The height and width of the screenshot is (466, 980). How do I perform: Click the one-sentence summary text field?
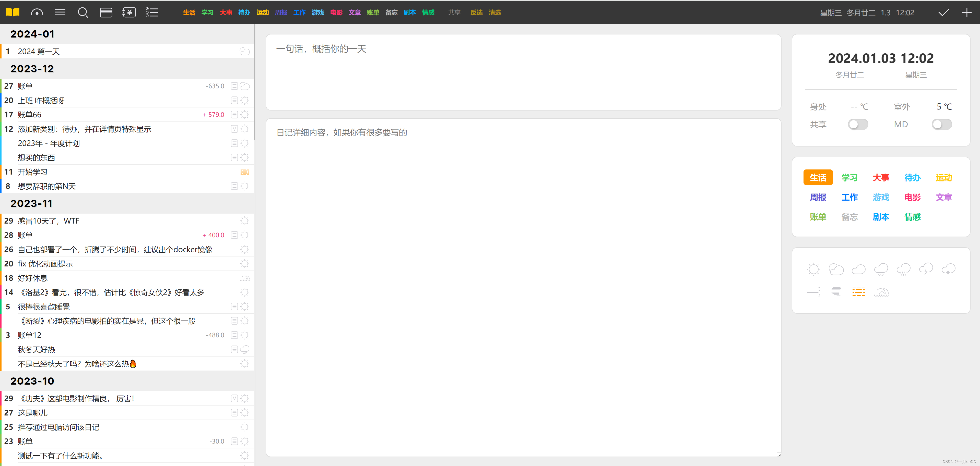pos(523,72)
